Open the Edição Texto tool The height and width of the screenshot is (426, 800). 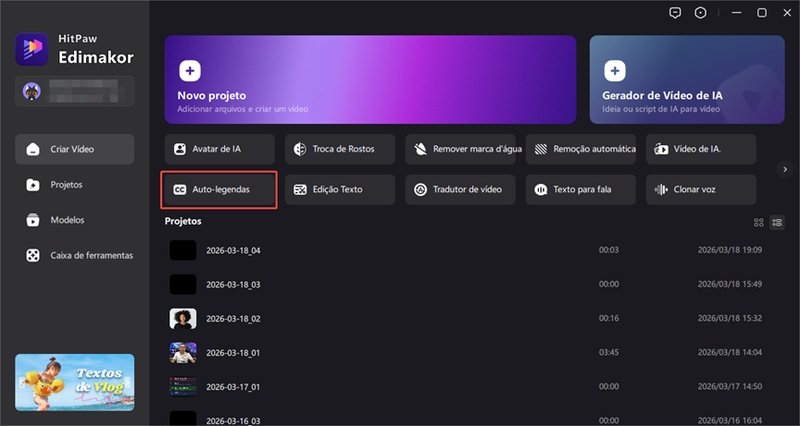(x=340, y=189)
